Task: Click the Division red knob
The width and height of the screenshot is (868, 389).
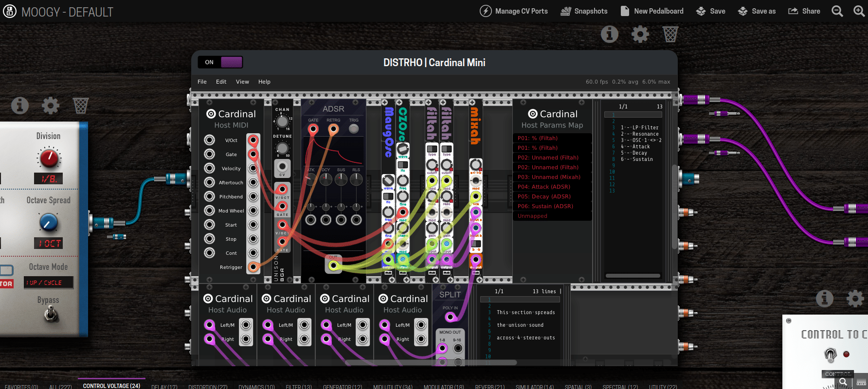Action: click(x=48, y=159)
